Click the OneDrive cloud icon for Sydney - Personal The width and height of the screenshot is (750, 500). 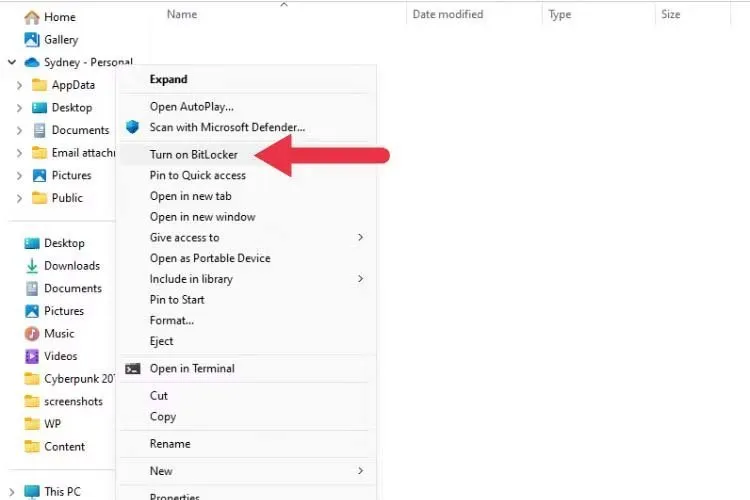click(32, 62)
